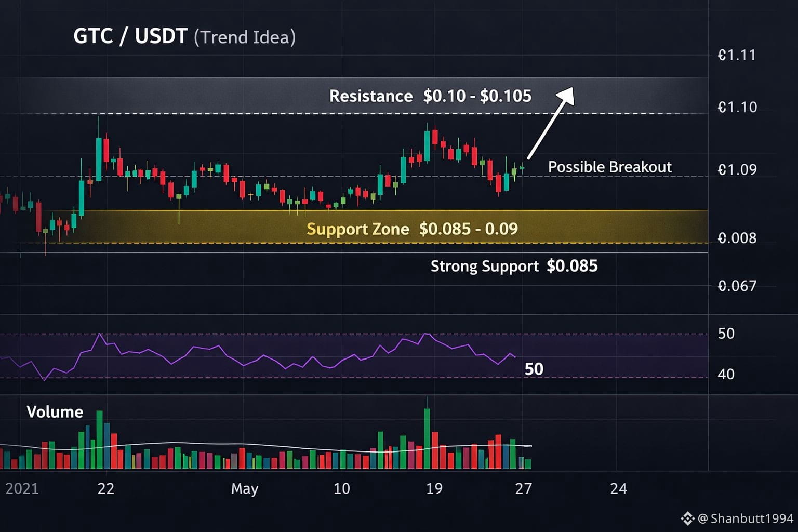The width and height of the screenshot is (798, 532).
Task: Select the Volume panel heading
Action: point(55,412)
